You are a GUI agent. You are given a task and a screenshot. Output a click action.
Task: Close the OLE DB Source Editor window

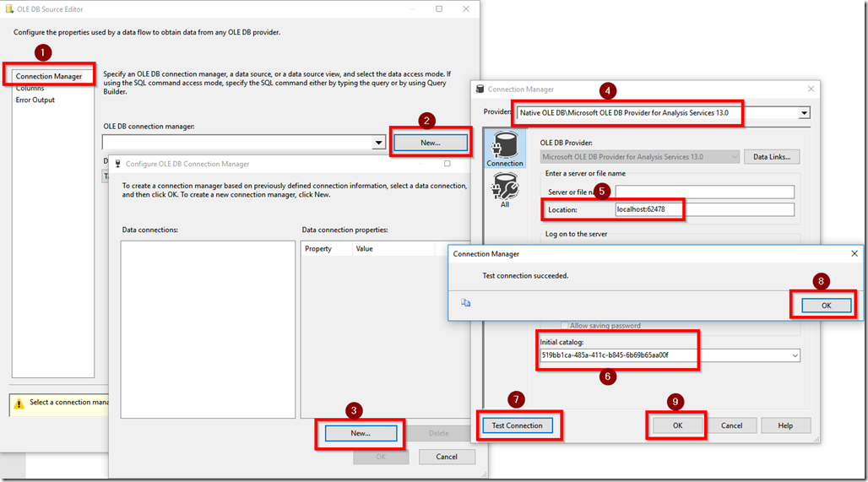466,8
